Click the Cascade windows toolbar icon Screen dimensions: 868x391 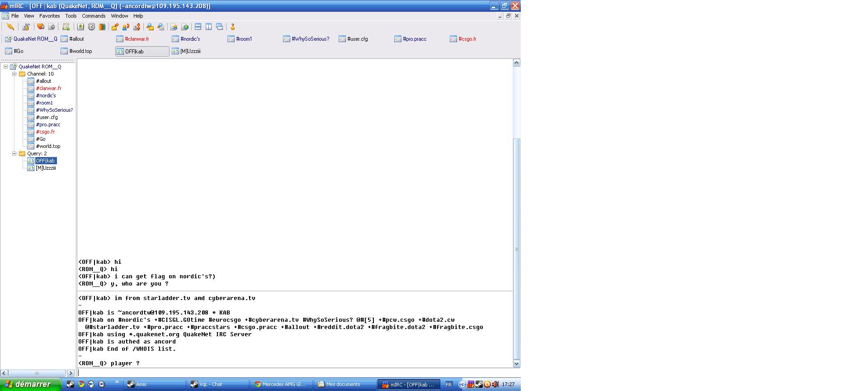[220, 27]
